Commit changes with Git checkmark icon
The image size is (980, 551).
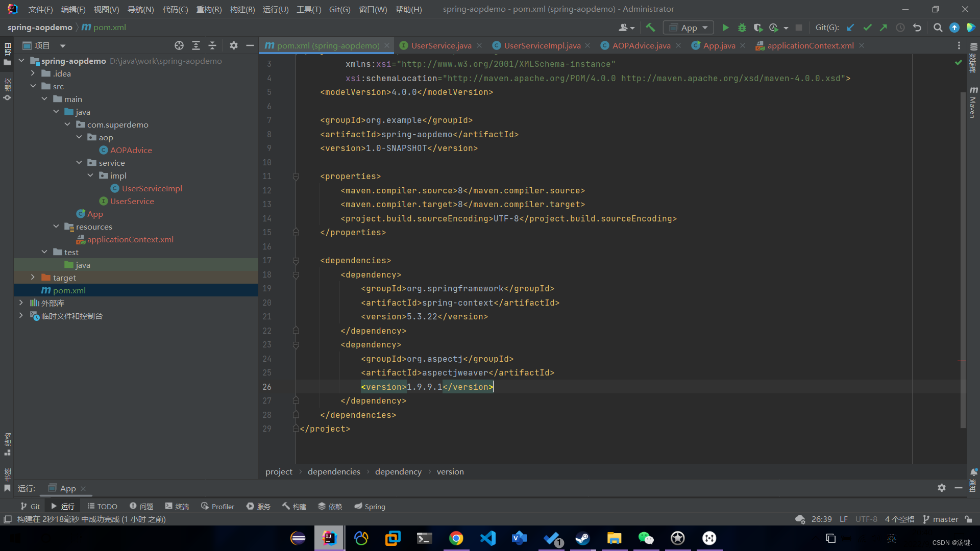[867, 28]
